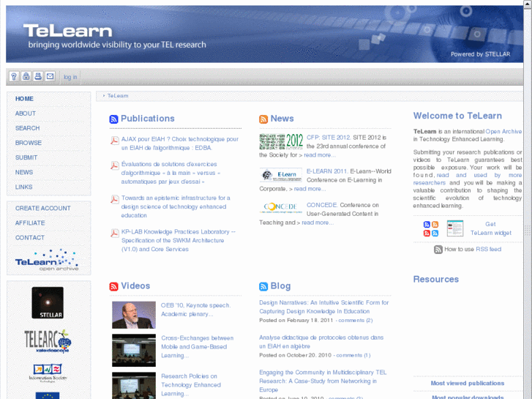This screenshot has height=399, width=532.
Task: Open the Open Archive link
Action: coord(503,132)
